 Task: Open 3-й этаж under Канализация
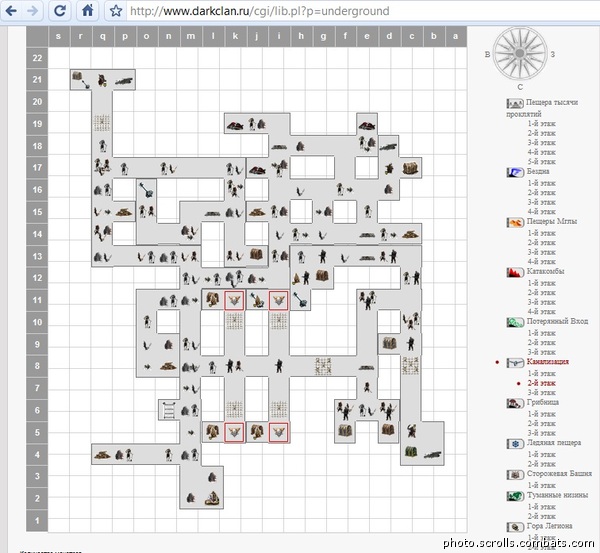tap(543, 393)
